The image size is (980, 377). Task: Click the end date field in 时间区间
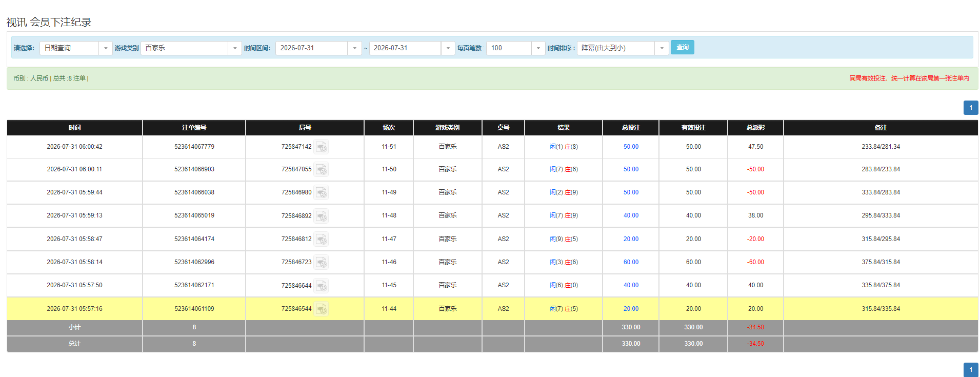pos(405,48)
